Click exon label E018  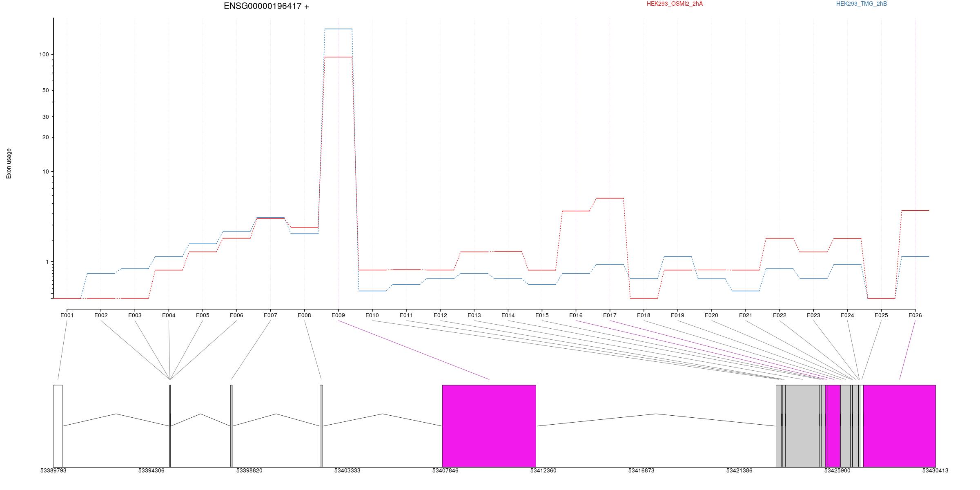644,315
